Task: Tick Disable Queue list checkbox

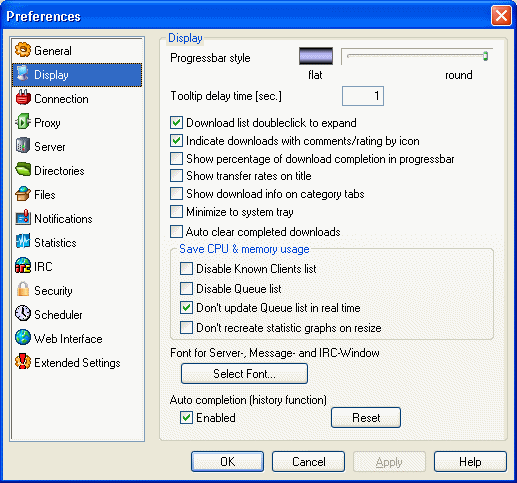Action: (x=186, y=288)
